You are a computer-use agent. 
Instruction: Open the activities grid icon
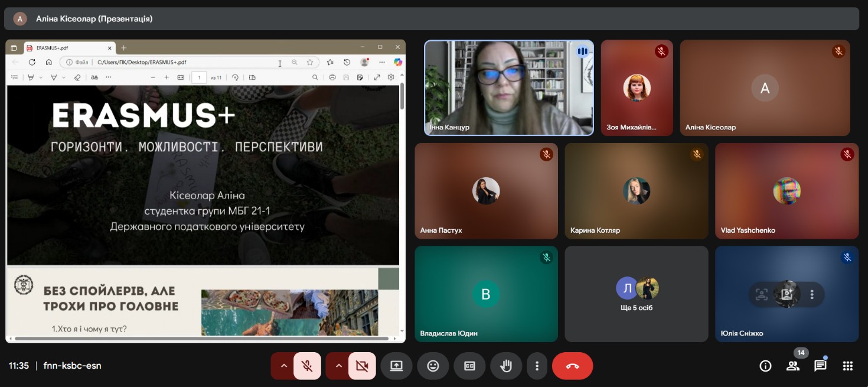(848, 366)
